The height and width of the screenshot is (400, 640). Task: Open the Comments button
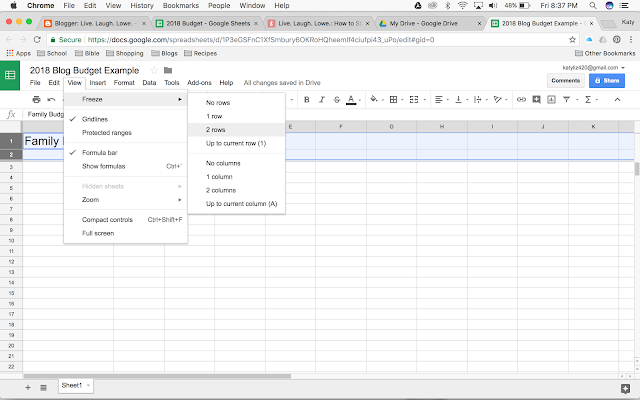pos(565,80)
